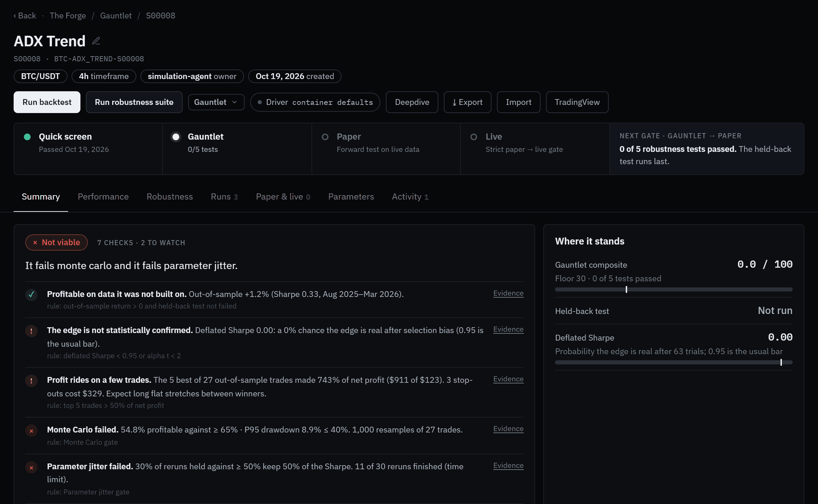Screen dimensions: 818x504
Task: Switch to the Performance tab
Action: click(103, 197)
